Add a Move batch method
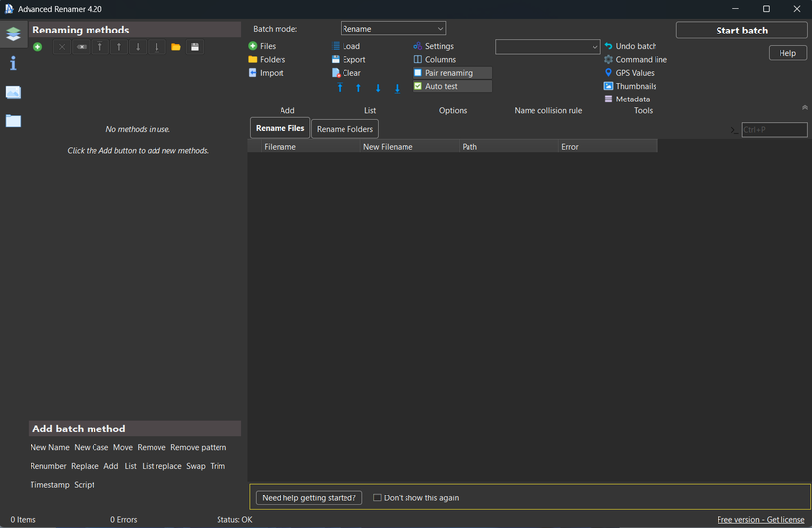Viewport: 812px width, 528px height. [123, 447]
